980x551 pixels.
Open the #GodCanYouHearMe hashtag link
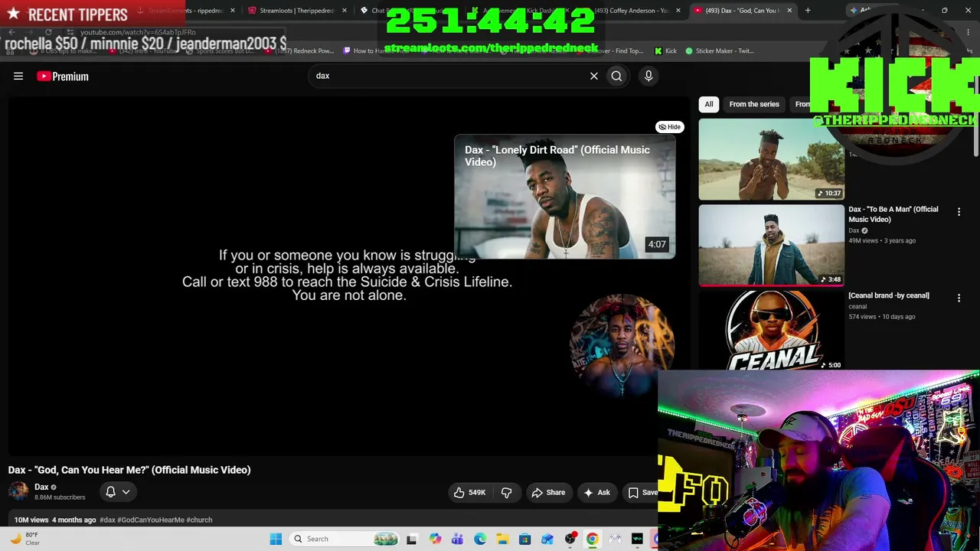[151, 520]
